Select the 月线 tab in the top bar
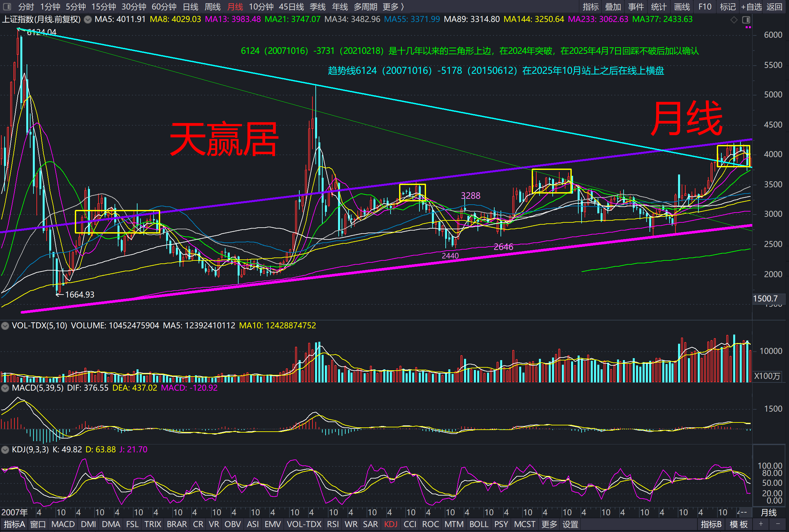Screen dimensions: 789x532 235,7
